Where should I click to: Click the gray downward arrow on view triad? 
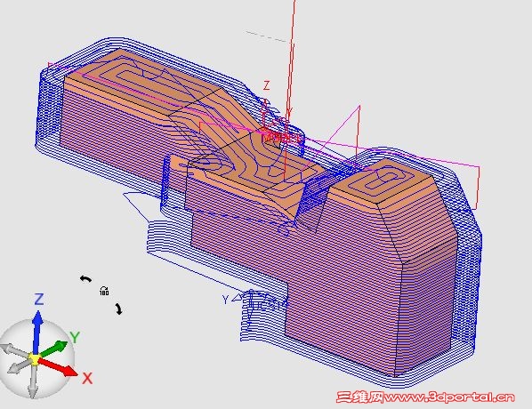pyautogui.click(x=33, y=381)
